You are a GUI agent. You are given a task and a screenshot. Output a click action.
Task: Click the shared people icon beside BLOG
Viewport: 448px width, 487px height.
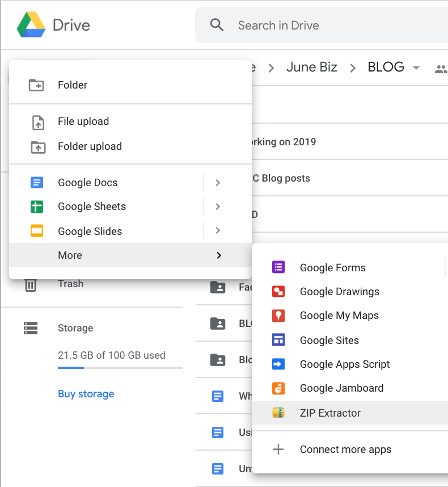point(441,69)
